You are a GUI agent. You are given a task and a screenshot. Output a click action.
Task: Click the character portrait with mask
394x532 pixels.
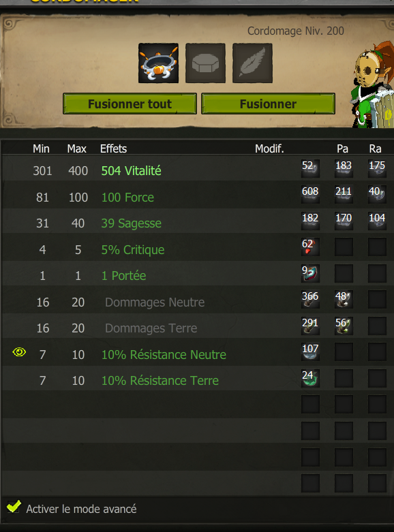[373, 85]
